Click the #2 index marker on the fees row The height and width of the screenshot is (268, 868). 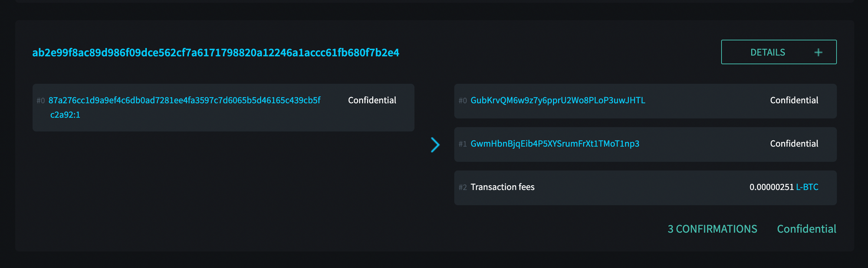[x=462, y=187]
